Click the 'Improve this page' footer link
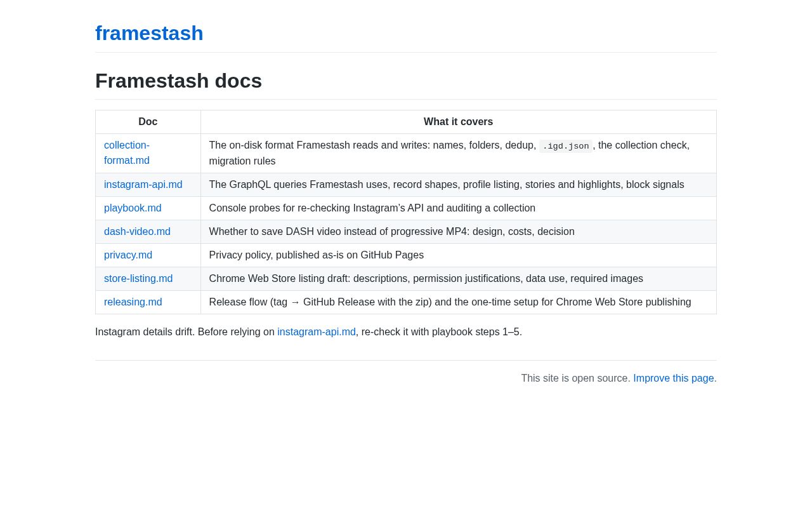The width and height of the screenshot is (812, 508). (x=674, y=378)
